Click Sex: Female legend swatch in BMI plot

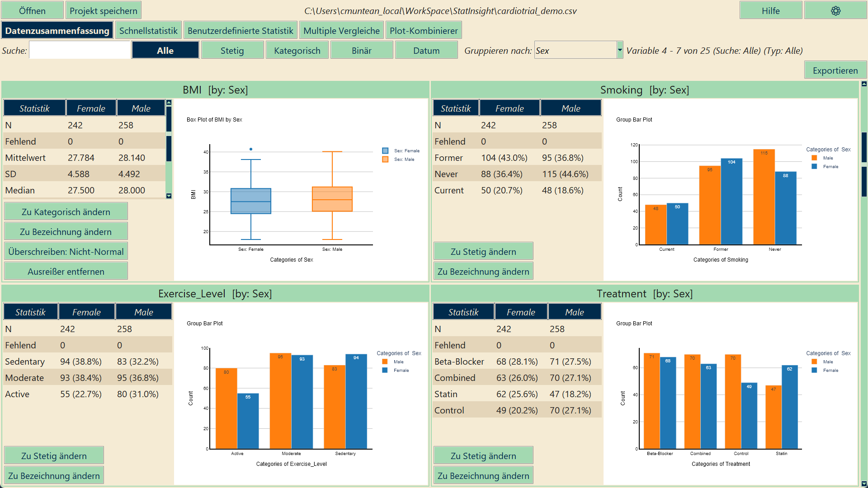tap(385, 150)
